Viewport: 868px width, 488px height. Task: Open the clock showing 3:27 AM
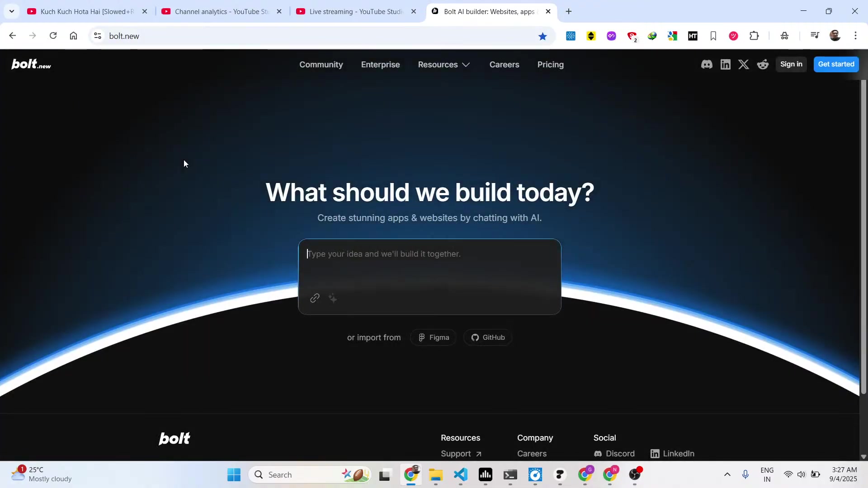click(844, 474)
